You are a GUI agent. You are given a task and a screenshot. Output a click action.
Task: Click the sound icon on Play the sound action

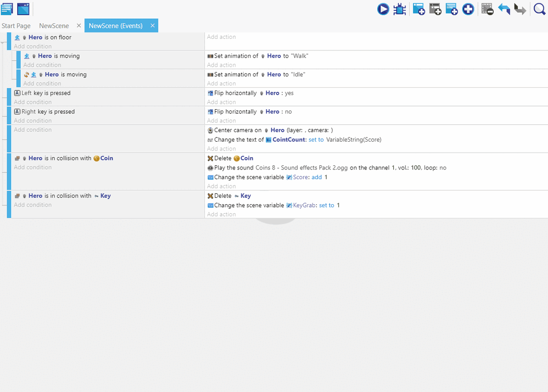click(210, 168)
